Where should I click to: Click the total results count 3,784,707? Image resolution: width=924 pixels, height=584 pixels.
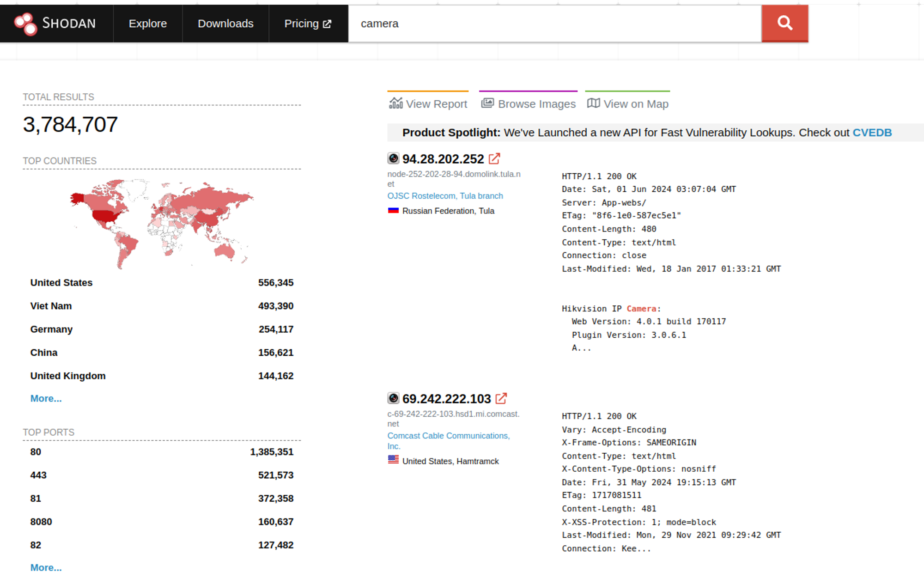[x=71, y=124]
